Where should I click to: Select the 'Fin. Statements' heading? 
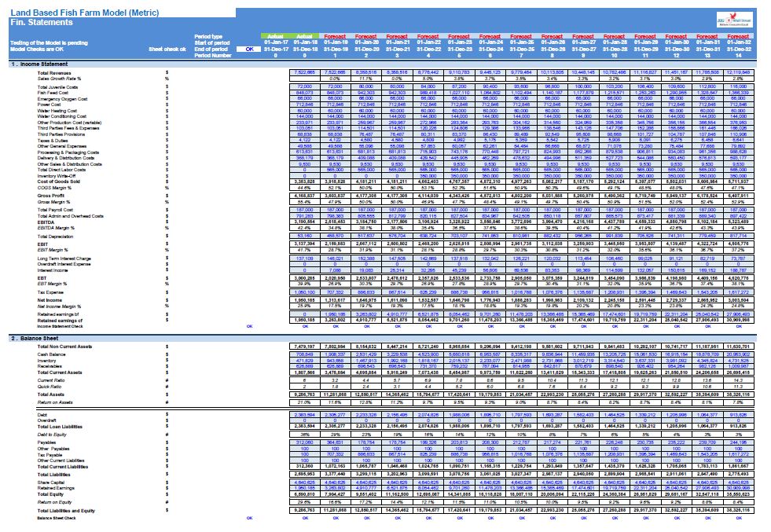[42, 22]
